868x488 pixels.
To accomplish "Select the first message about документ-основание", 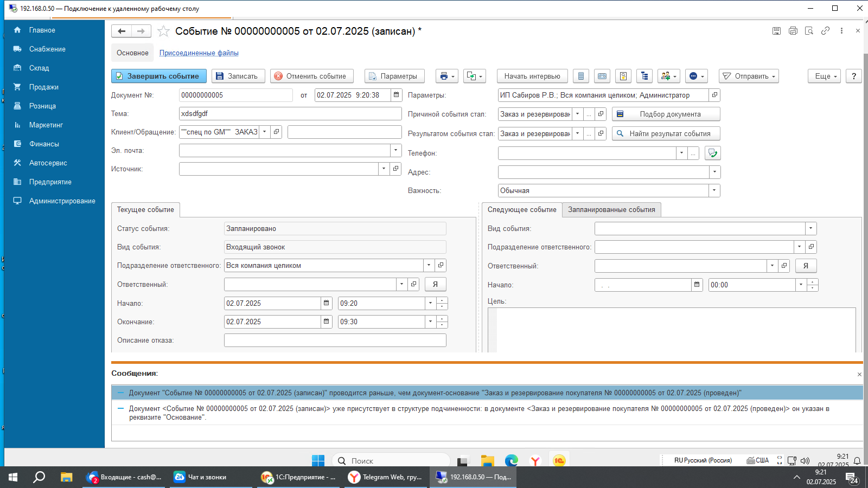I will click(x=487, y=393).
